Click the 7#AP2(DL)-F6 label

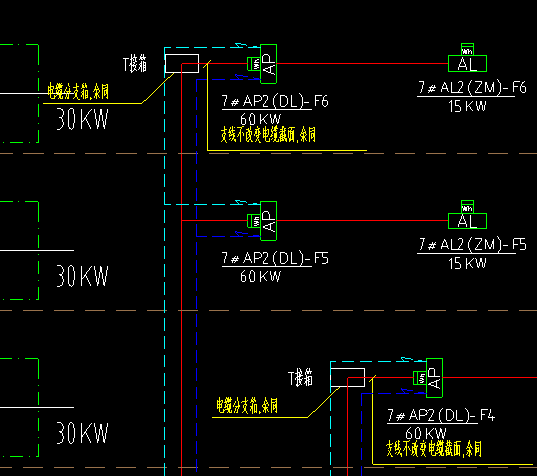coord(275,101)
